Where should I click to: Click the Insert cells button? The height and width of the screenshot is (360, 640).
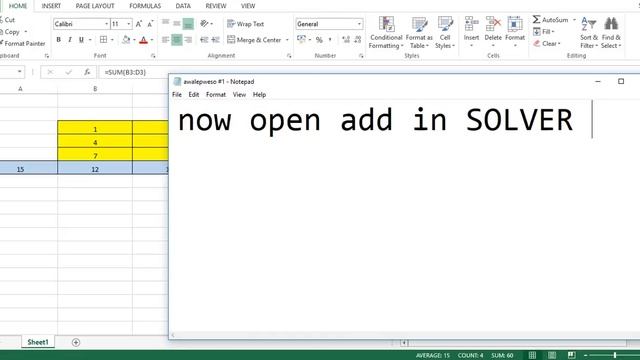tap(471, 32)
